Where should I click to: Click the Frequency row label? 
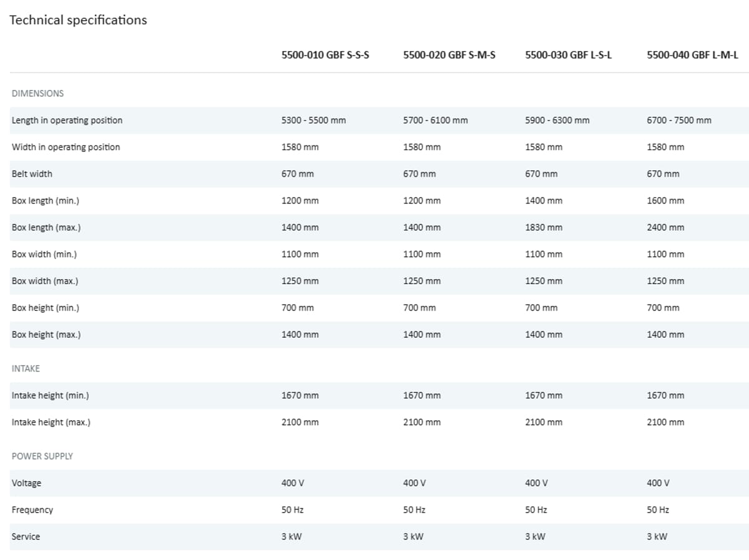point(32,509)
